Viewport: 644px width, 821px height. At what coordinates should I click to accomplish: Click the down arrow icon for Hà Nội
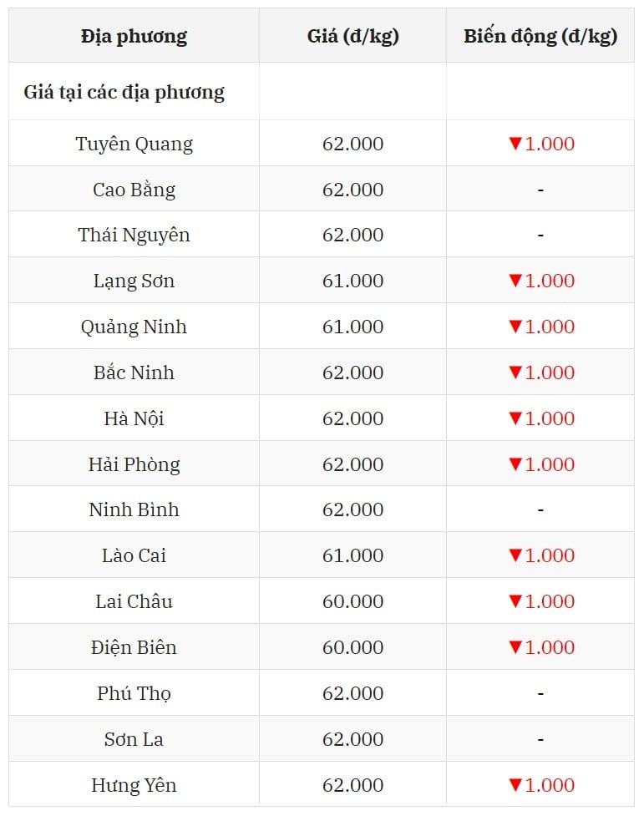[515, 418]
